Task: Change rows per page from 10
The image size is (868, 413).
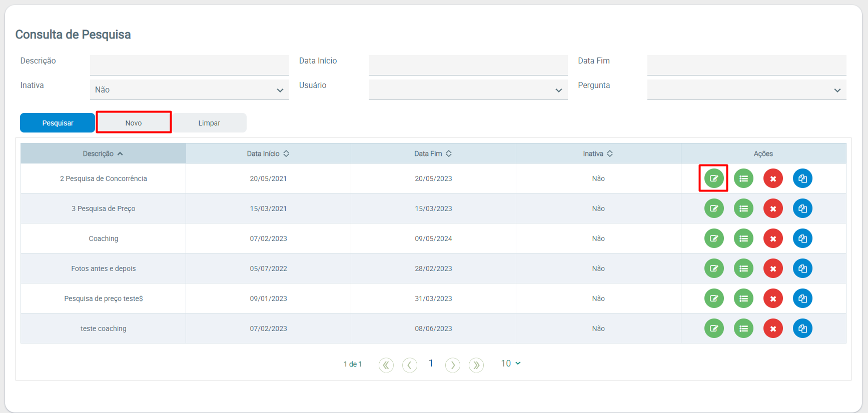Action: (511, 363)
